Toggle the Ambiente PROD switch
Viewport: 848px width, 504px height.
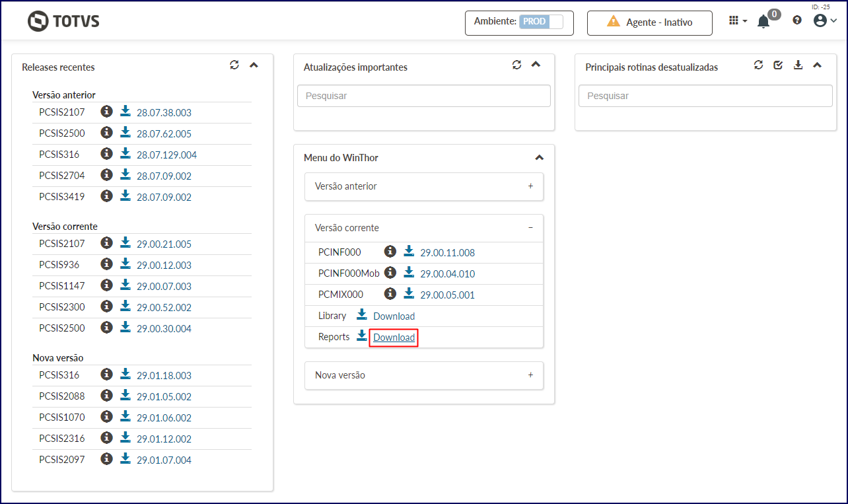click(x=541, y=22)
